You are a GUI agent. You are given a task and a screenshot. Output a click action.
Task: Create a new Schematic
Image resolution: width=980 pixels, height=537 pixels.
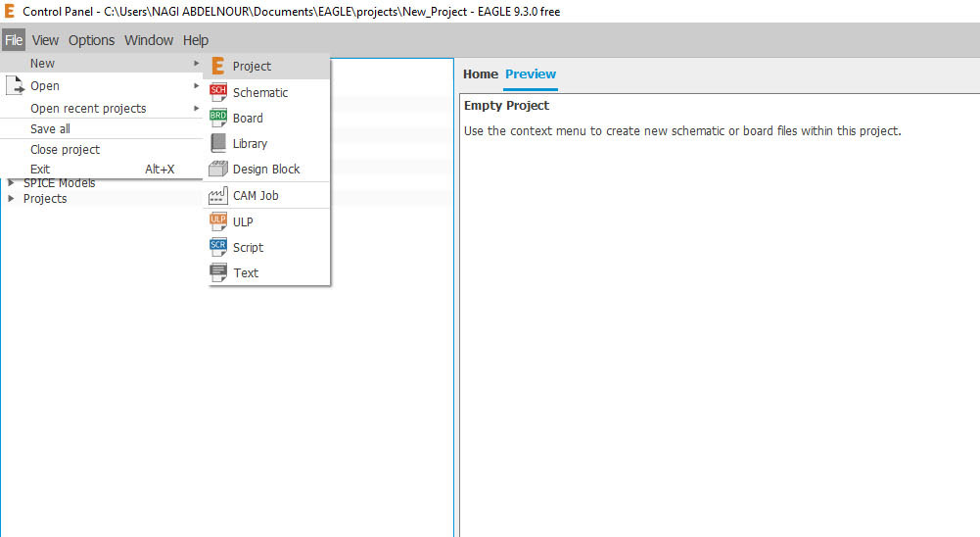[x=267, y=92]
